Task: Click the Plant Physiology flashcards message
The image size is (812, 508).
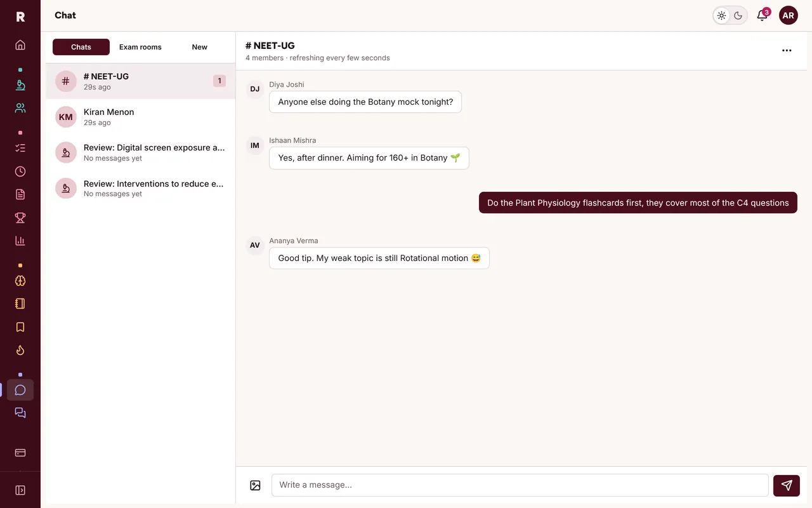Action: (x=638, y=203)
